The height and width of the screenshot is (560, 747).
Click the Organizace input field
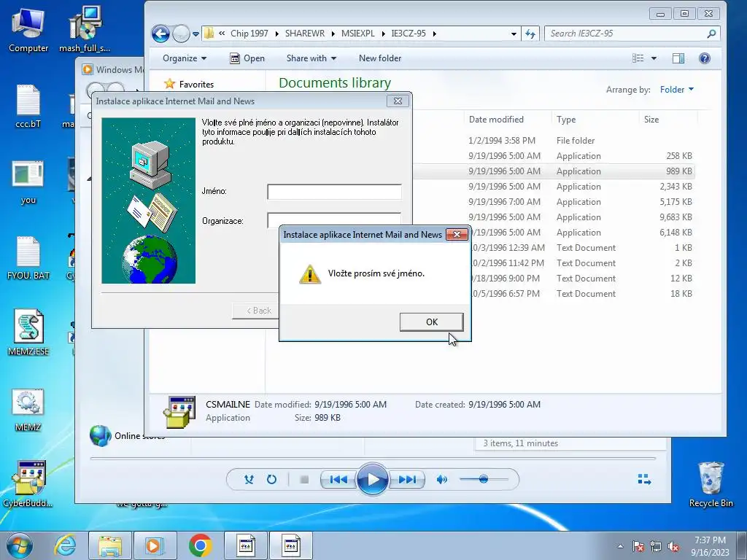[334, 219]
